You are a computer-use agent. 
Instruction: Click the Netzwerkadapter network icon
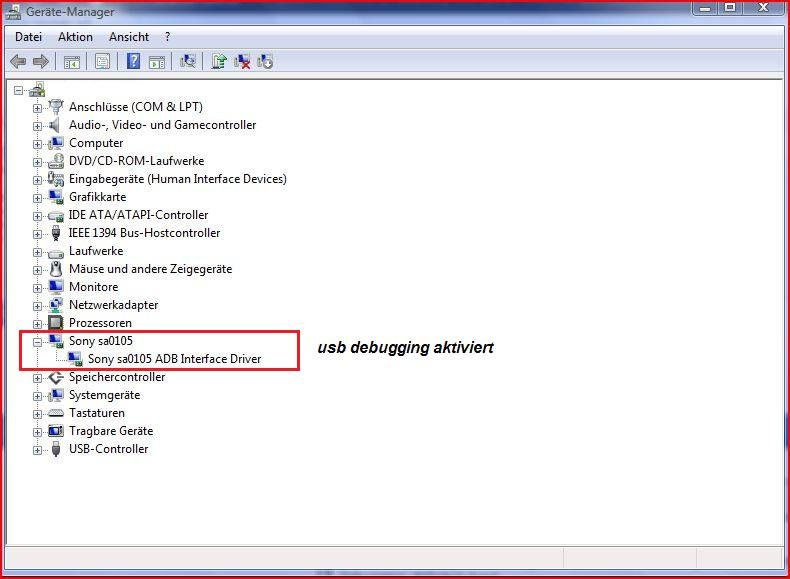click(x=56, y=304)
